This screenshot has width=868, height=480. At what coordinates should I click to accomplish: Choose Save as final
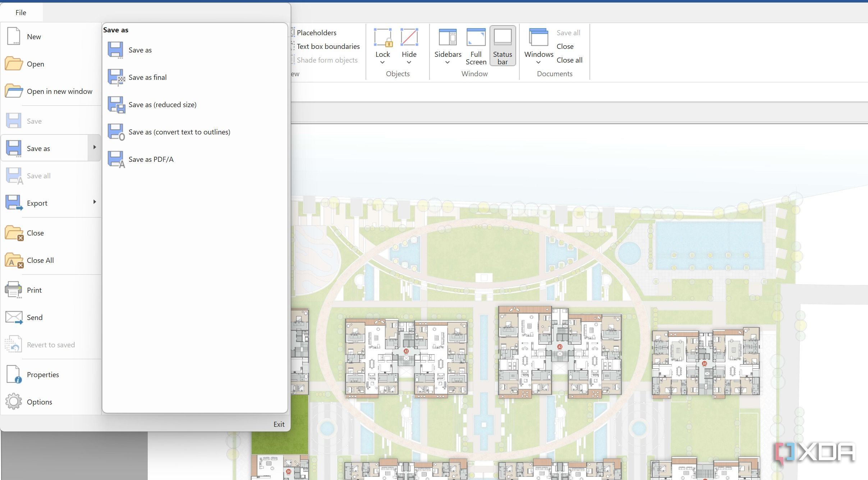tap(195, 77)
